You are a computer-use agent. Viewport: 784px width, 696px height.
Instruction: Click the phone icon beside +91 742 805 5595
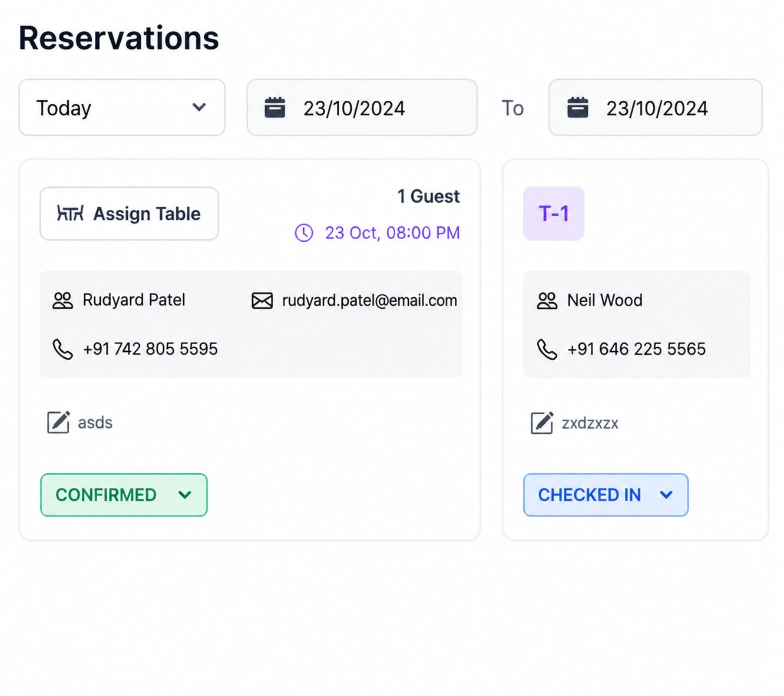63,349
